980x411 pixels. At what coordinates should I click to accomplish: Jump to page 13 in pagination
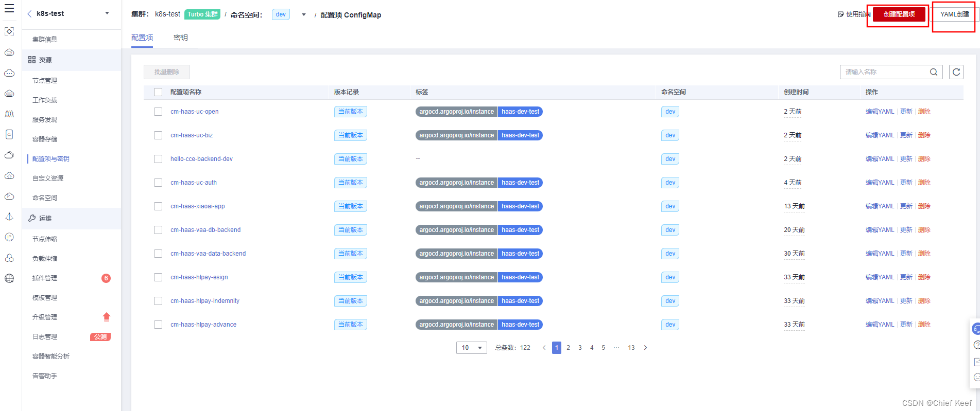coord(631,348)
